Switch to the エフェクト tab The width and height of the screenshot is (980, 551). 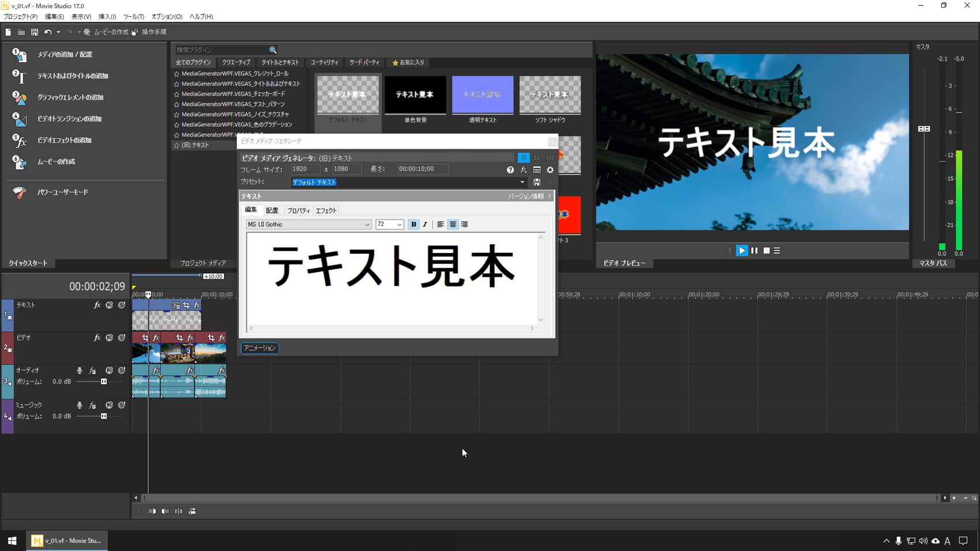coord(326,210)
